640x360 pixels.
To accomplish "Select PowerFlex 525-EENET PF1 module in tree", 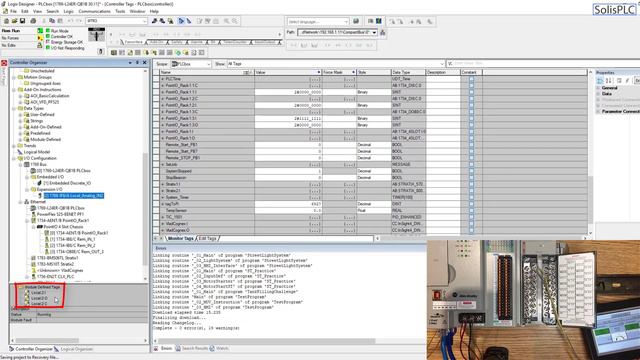I will 60,214.
